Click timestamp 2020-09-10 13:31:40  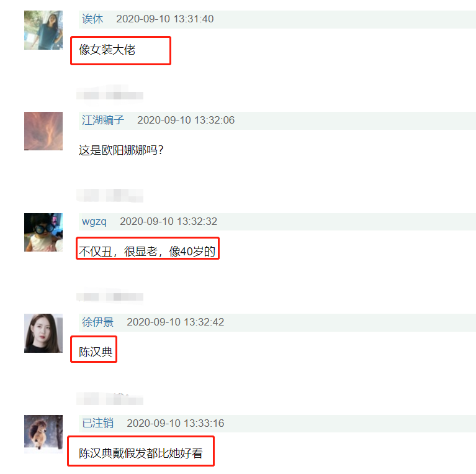point(165,19)
